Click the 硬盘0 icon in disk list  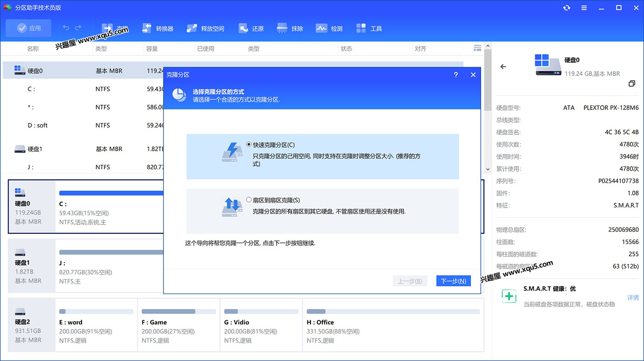[x=20, y=70]
